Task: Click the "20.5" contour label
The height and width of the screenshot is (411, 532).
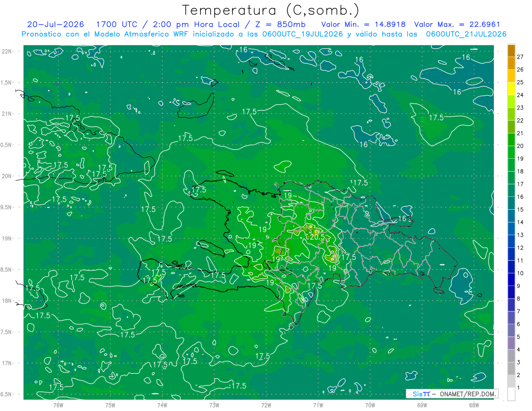Action: (317, 237)
